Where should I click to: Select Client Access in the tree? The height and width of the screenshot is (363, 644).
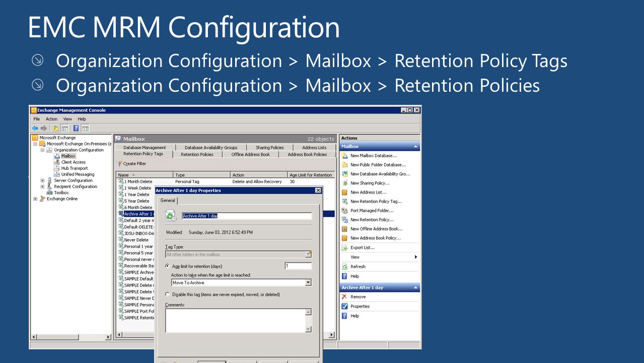pyautogui.click(x=74, y=162)
